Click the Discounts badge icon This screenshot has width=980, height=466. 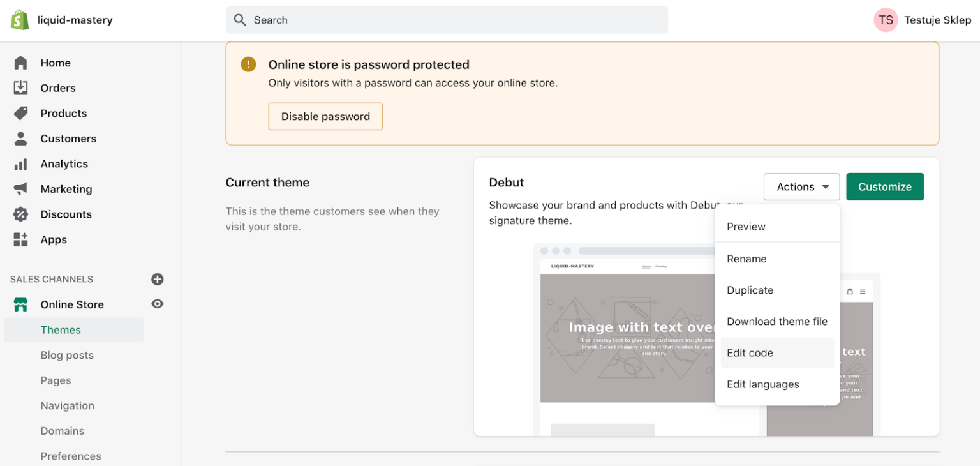tap(20, 214)
